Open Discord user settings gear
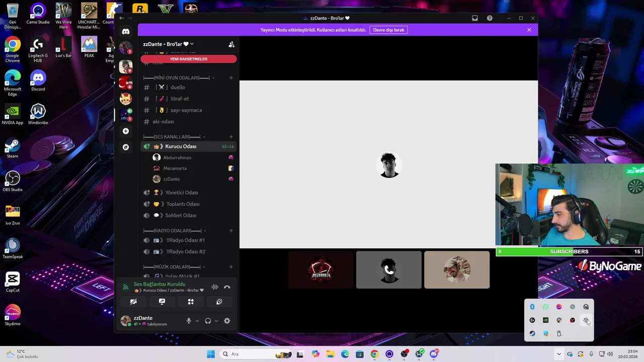 (x=227, y=321)
